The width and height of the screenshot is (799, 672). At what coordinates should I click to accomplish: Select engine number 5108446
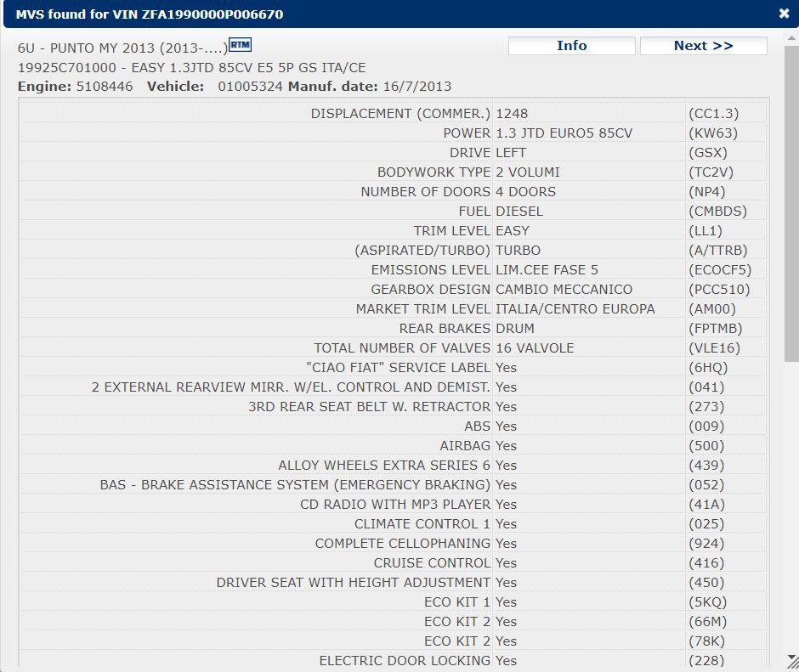tap(105, 87)
